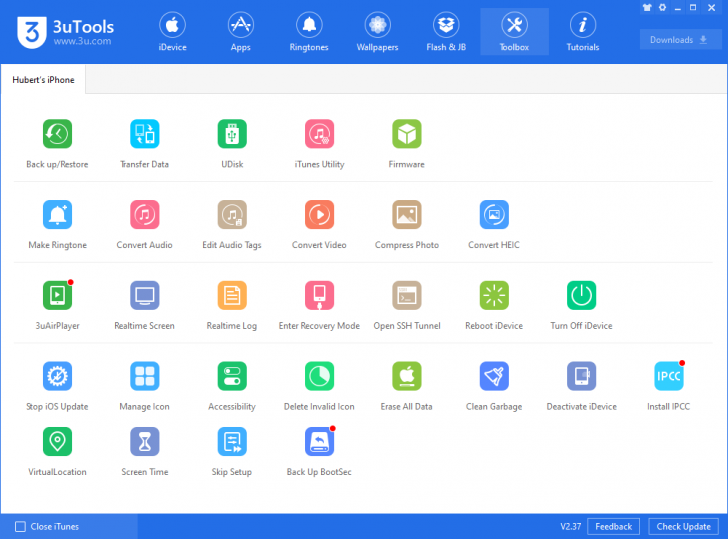
Task: Open the Tutorials section
Action: 583,32
